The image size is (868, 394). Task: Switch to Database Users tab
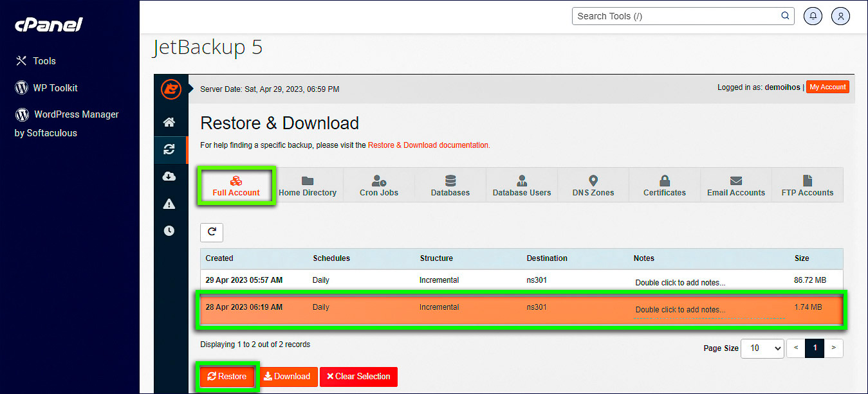pos(522,186)
